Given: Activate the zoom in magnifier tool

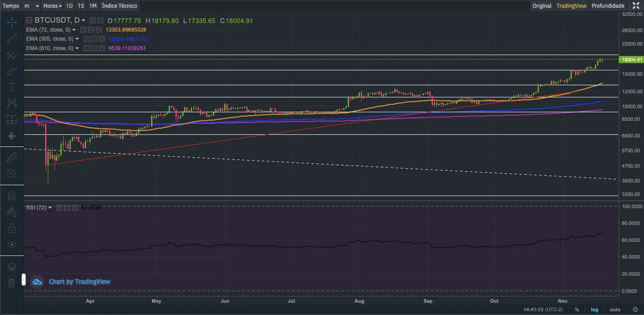Looking at the screenshot, I should [x=12, y=174].
